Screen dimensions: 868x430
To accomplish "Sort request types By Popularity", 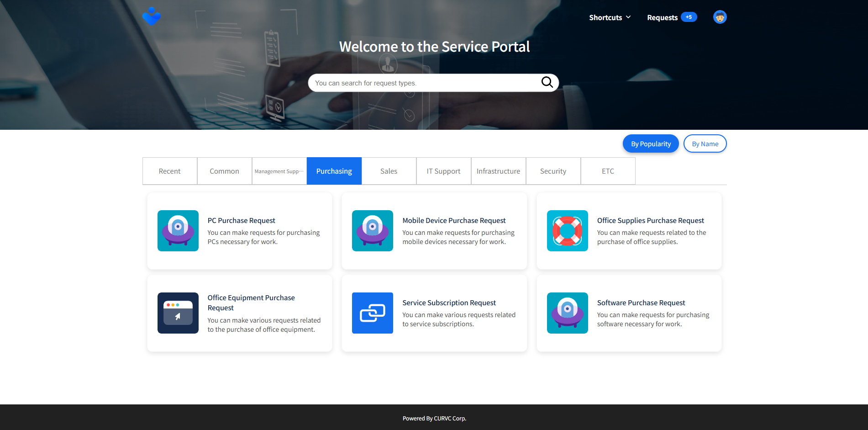I will [651, 143].
